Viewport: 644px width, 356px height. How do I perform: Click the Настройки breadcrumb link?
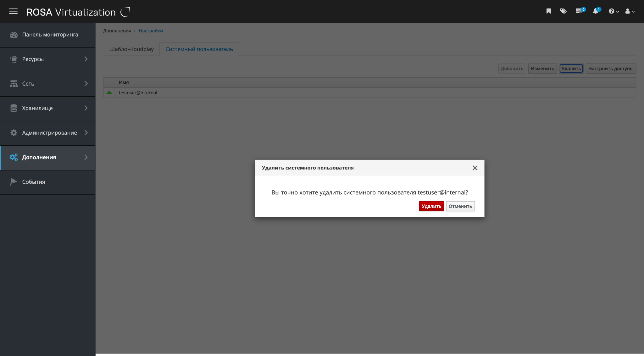pyautogui.click(x=151, y=31)
